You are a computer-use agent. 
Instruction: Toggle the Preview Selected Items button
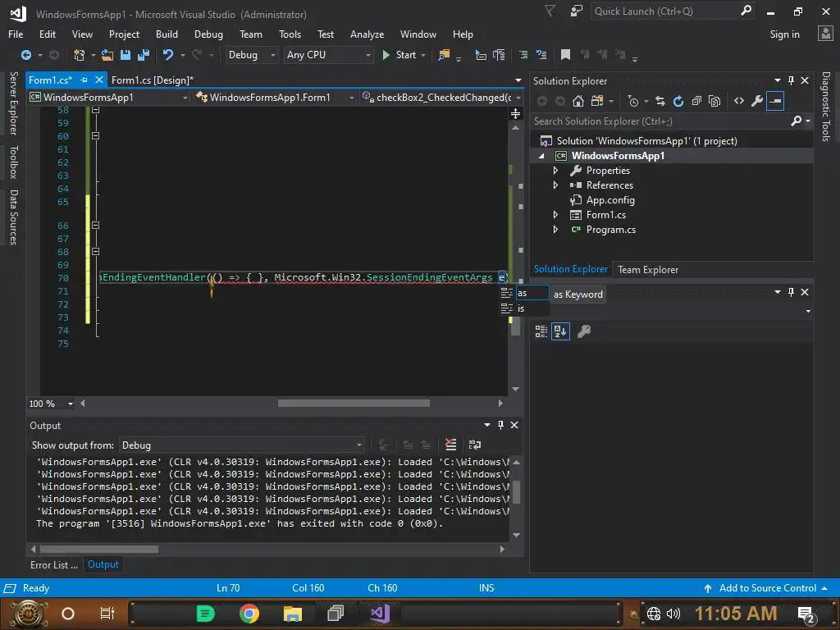click(775, 101)
